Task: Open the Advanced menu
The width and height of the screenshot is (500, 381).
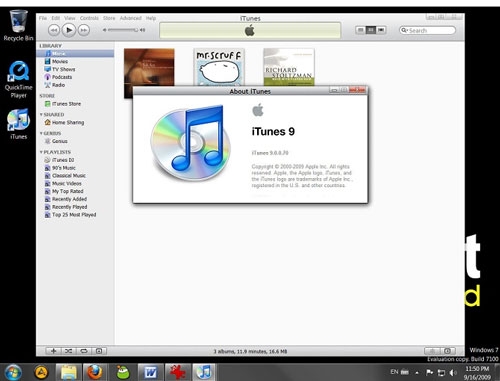Action: pos(130,18)
